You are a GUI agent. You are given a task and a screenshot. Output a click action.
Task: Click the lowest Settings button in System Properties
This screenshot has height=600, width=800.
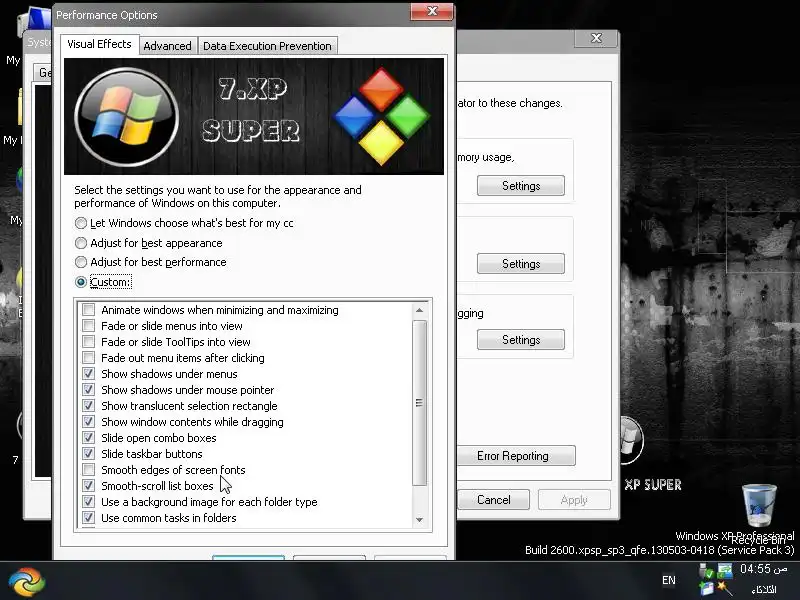[521, 340]
